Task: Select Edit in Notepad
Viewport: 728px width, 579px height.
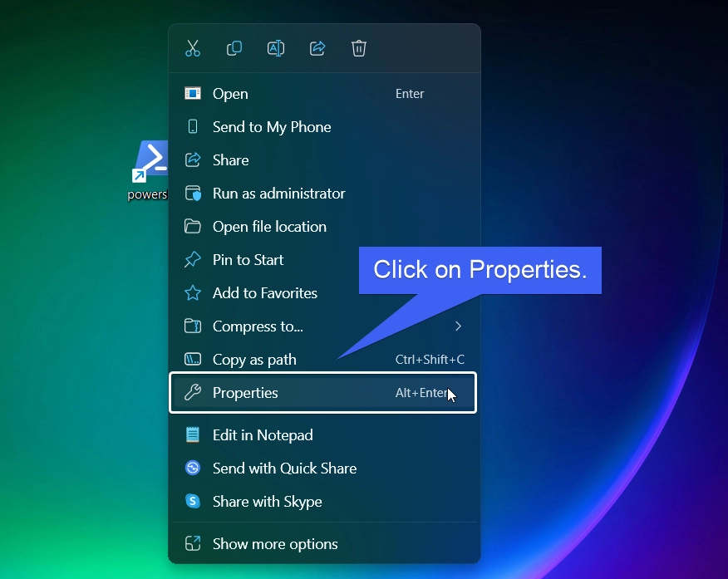Action: tap(324, 435)
